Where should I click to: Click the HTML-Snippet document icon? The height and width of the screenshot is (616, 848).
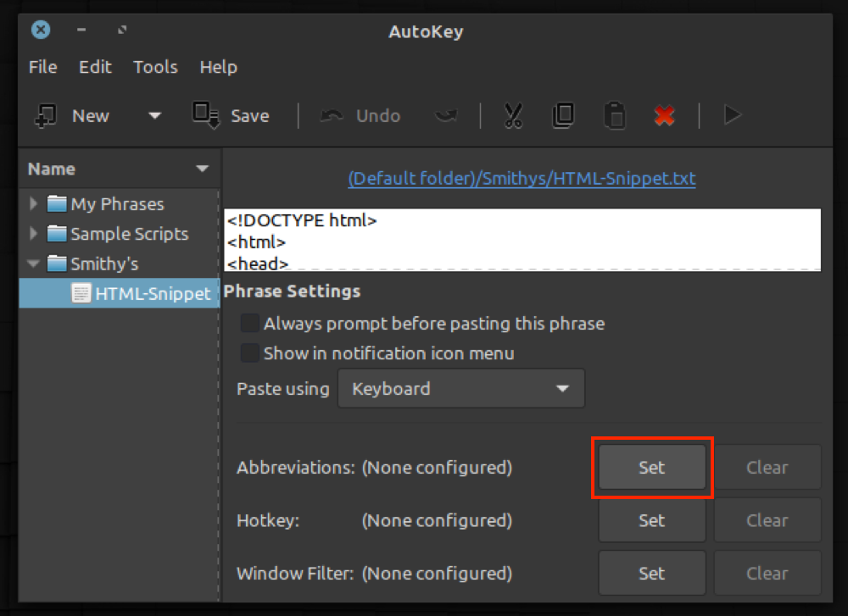coord(81,293)
